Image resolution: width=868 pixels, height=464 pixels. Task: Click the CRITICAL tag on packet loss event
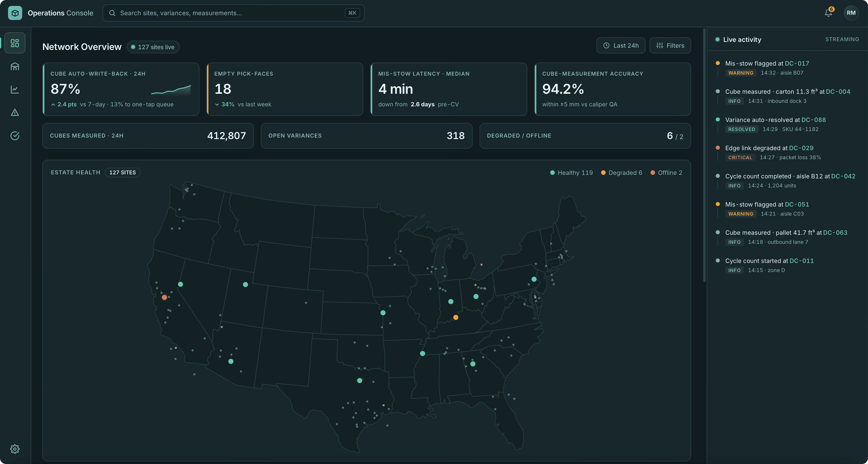[740, 158]
